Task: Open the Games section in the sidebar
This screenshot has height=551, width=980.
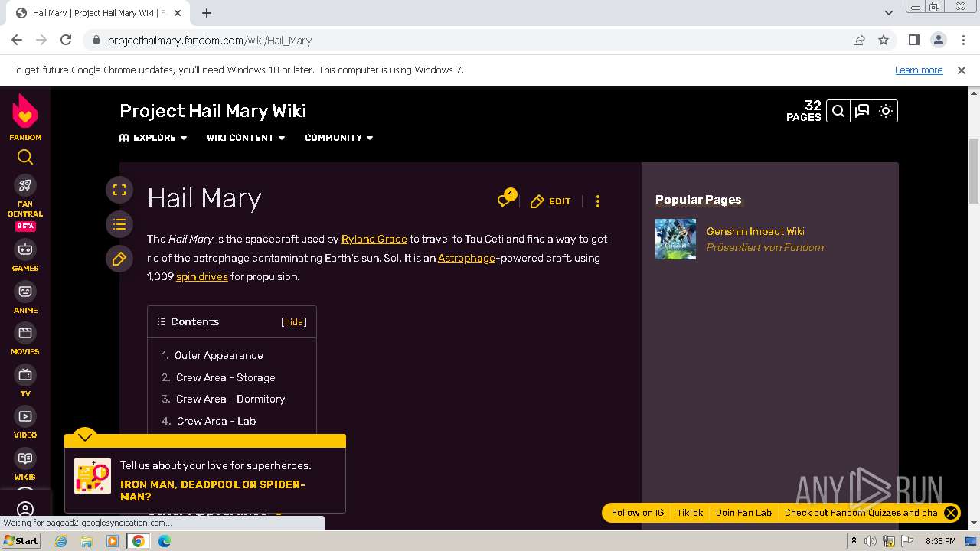Action: click(25, 256)
